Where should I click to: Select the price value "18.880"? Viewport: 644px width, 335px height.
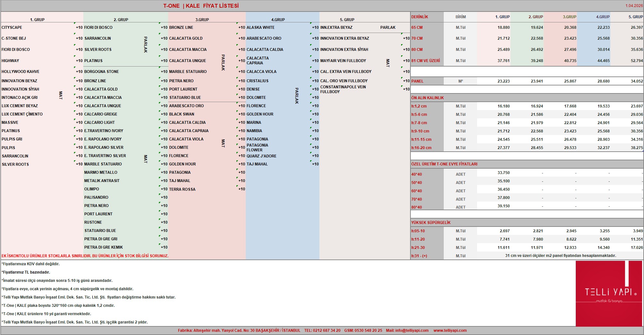[504, 28]
